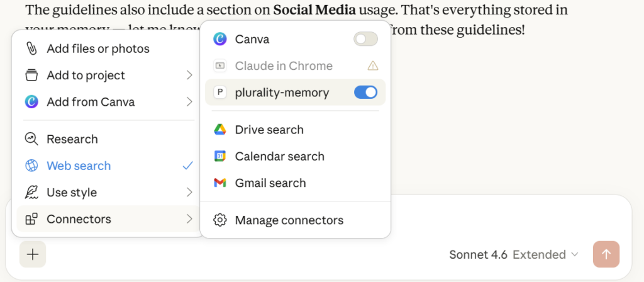Click the paperclip icon for adding files
The height and width of the screenshot is (282, 644).
point(31,48)
